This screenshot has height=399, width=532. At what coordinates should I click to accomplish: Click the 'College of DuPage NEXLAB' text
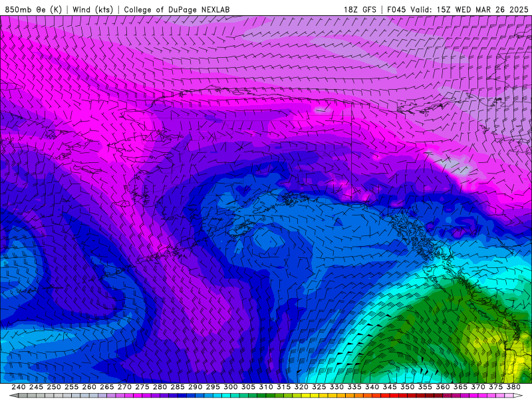177,9
